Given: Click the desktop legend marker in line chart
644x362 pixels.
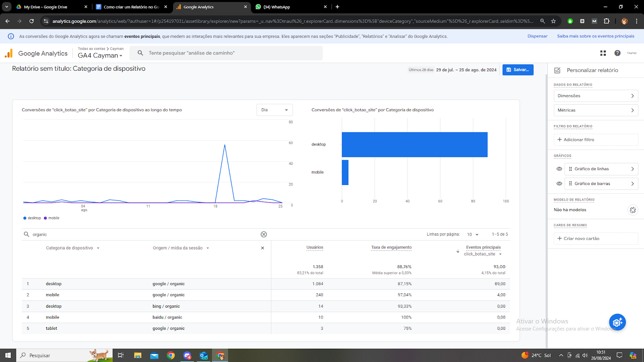Looking at the screenshot, I should pyautogui.click(x=25, y=218).
